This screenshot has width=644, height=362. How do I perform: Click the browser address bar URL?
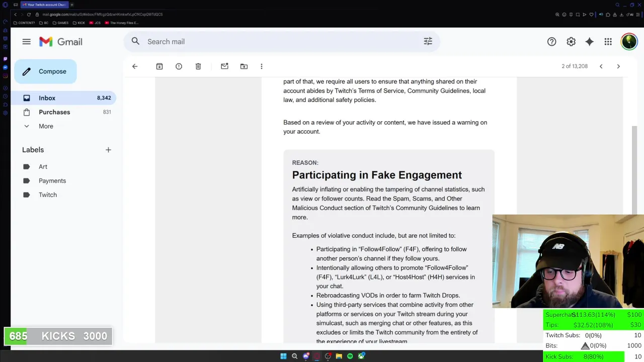tap(102, 15)
